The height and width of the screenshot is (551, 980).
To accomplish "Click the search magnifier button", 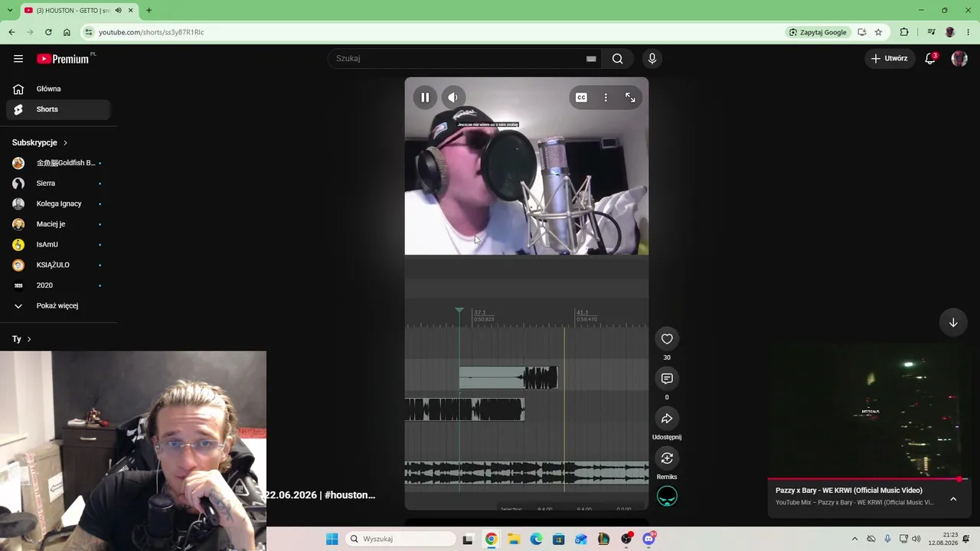I will (x=618, y=58).
